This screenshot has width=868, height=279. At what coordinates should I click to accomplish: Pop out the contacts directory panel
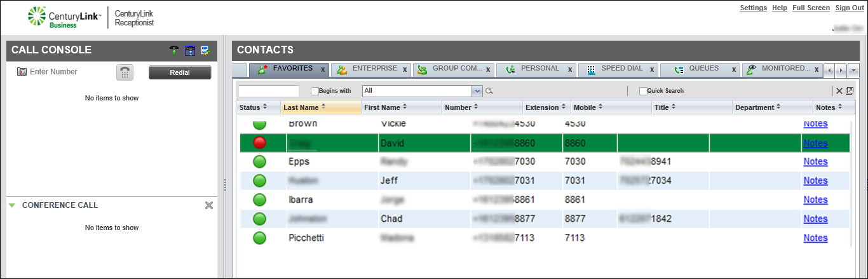850,91
